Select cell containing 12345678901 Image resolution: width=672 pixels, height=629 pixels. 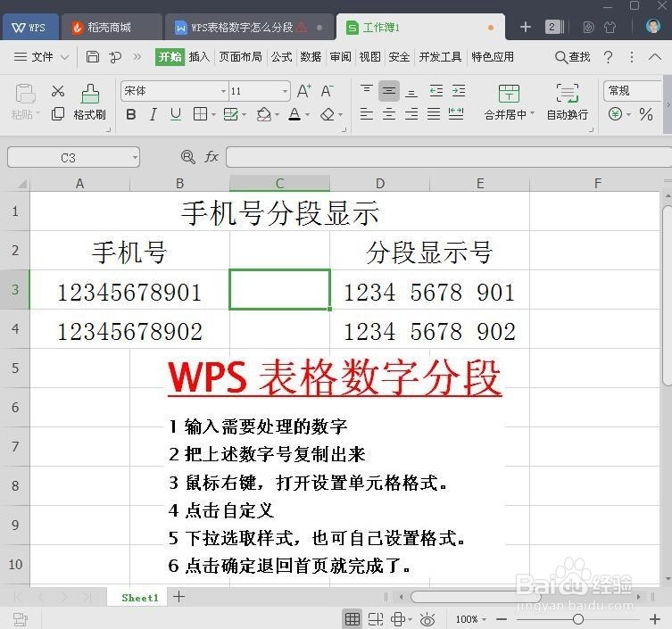pyautogui.click(x=129, y=290)
